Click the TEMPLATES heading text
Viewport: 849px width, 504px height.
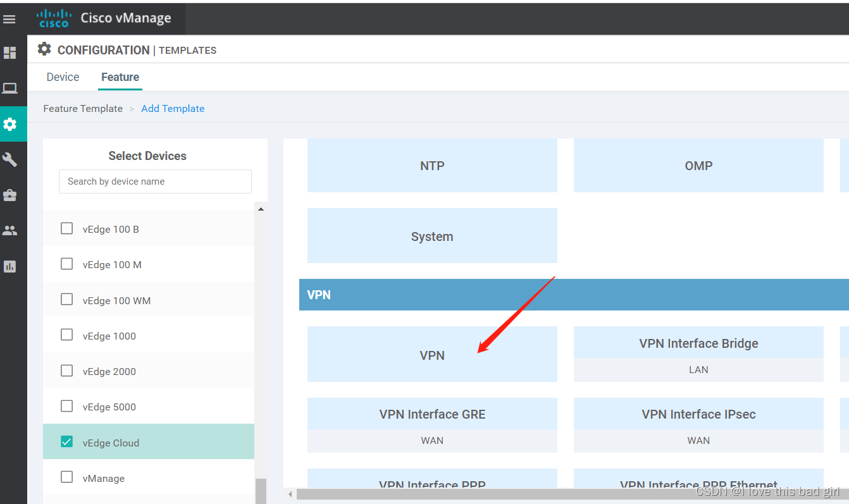[x=187, y=50]
